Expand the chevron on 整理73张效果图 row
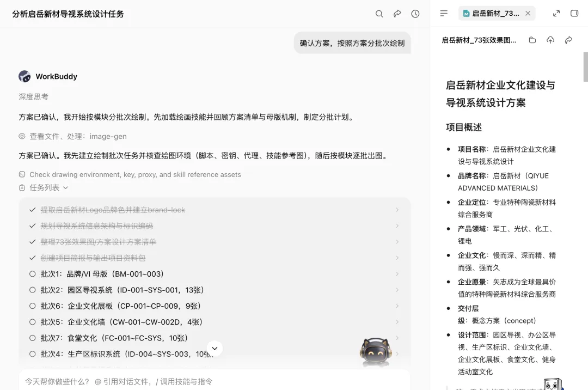Viewport: 588px width, 390px height. (397, 242)
